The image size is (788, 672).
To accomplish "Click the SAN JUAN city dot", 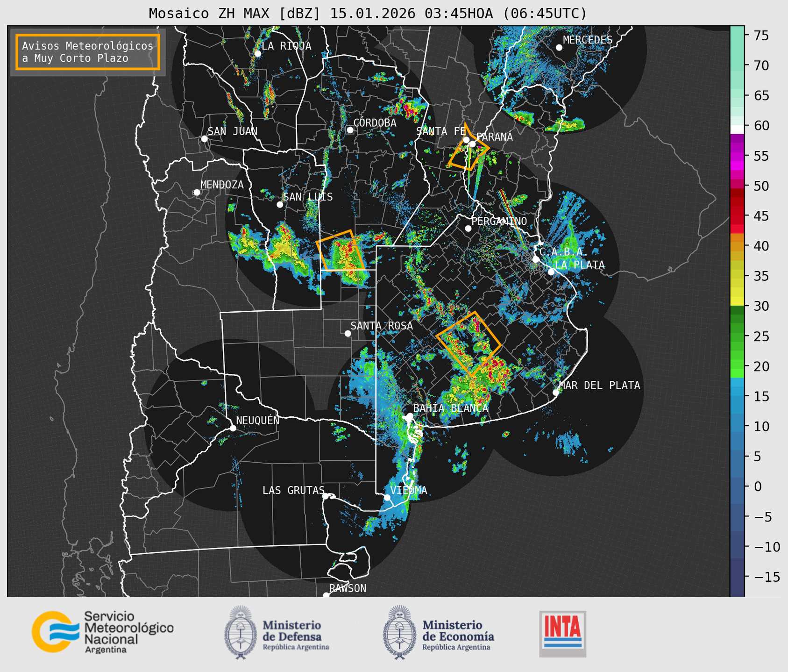I will point(204,139).
